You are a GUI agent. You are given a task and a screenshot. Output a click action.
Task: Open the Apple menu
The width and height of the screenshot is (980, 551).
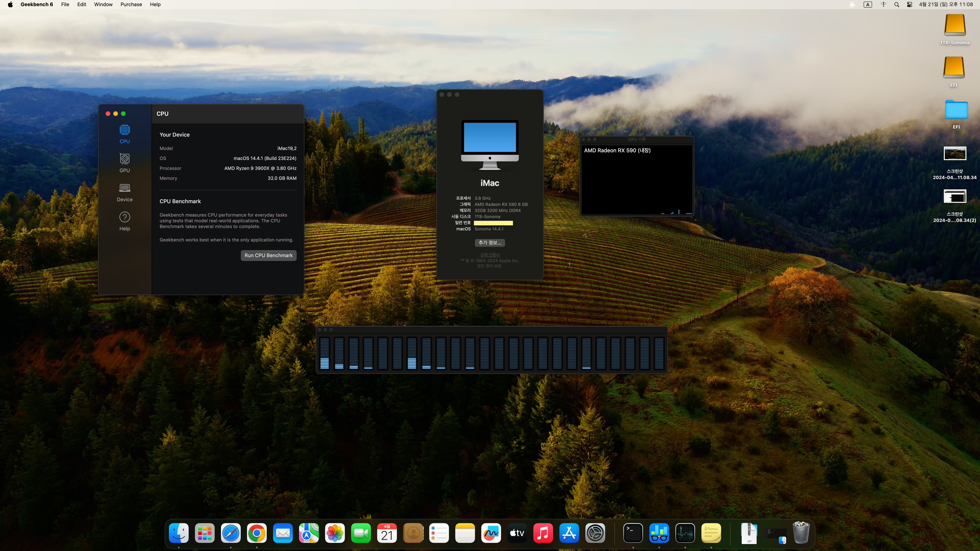tap(10, 5)
